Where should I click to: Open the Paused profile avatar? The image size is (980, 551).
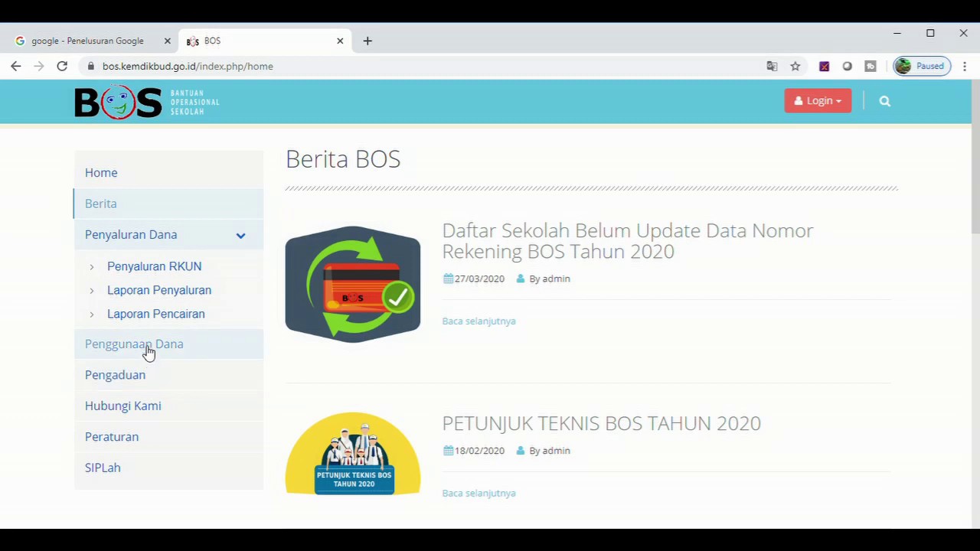coord(921,66)
